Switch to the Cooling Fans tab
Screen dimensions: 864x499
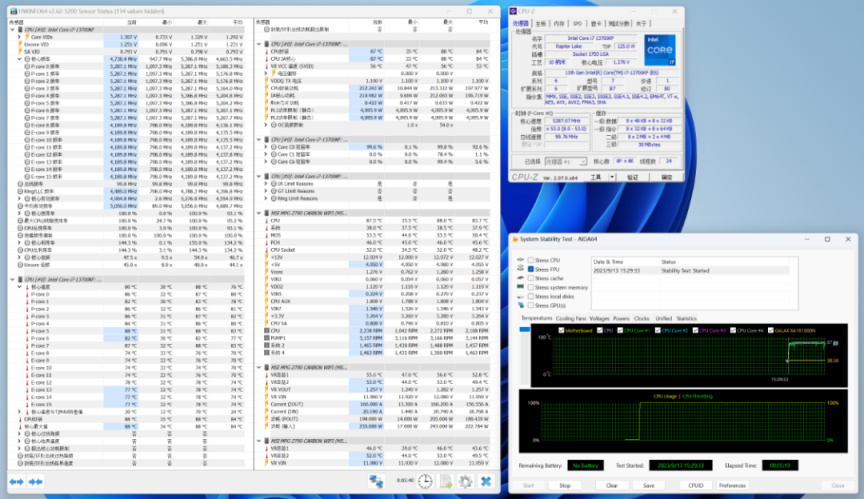point(569,318)
